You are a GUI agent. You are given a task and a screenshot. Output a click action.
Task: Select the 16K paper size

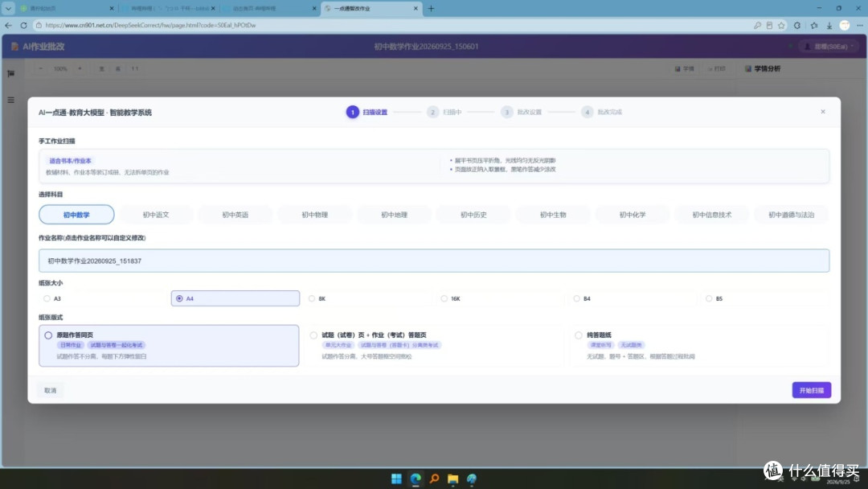coord(444,298)
